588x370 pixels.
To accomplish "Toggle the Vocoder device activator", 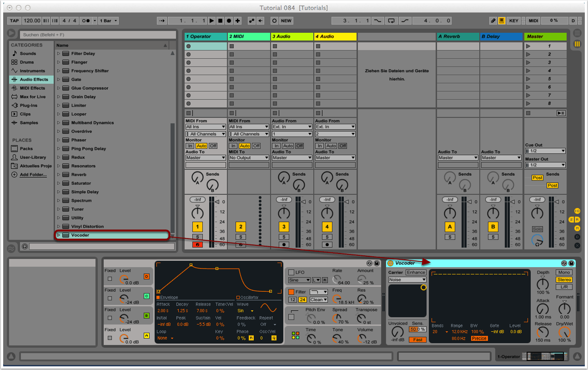I will pos(390,263).
